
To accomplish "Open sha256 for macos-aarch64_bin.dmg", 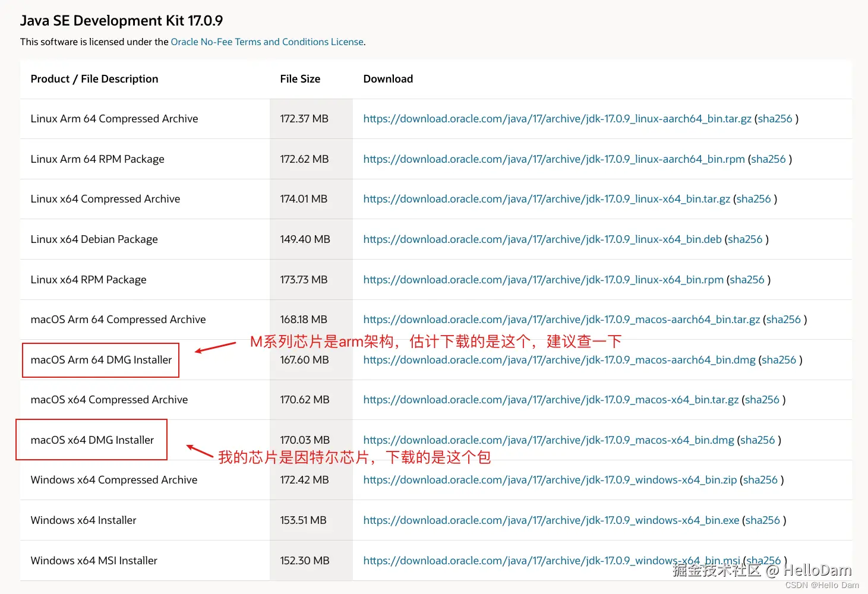I will [779, 360].
